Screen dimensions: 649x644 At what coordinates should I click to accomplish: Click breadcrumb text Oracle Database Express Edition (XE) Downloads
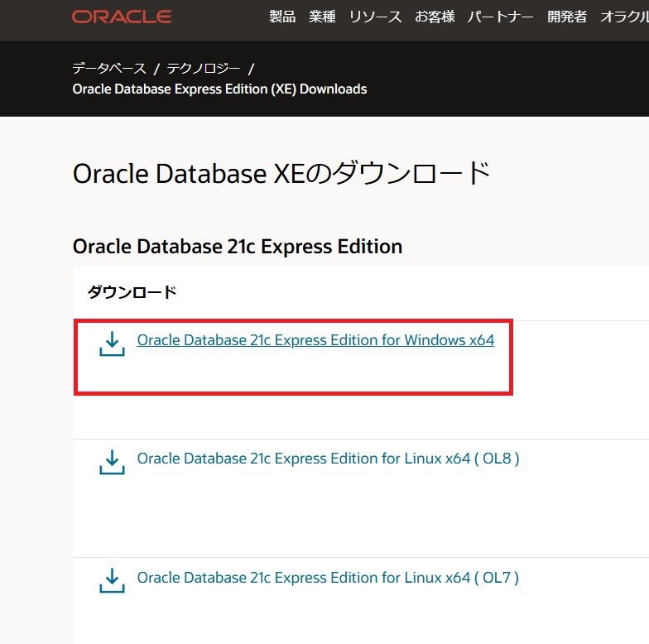coord(220,89)
